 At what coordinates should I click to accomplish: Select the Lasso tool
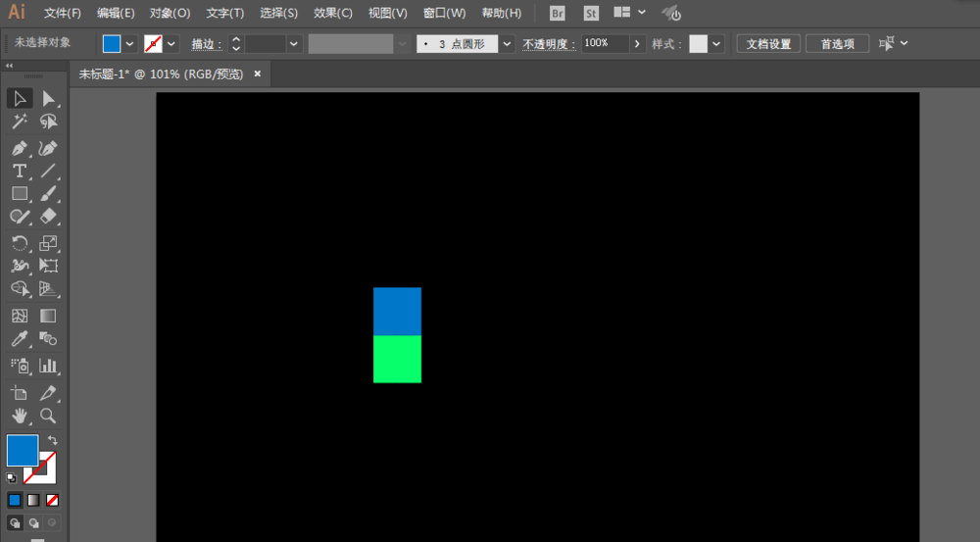point(48,122)
